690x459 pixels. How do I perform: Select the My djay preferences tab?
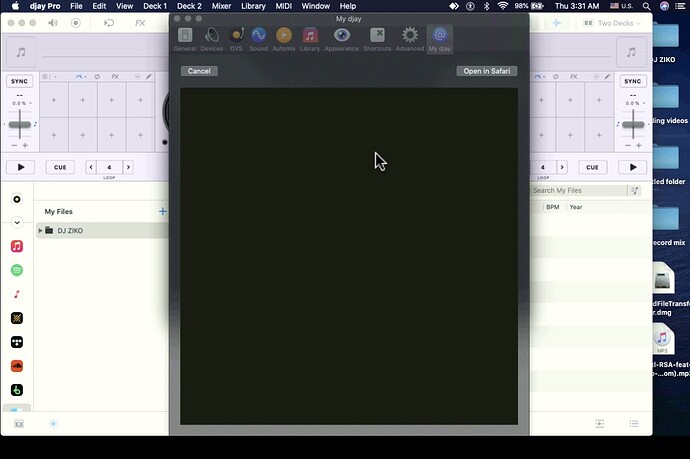[440, 40]
